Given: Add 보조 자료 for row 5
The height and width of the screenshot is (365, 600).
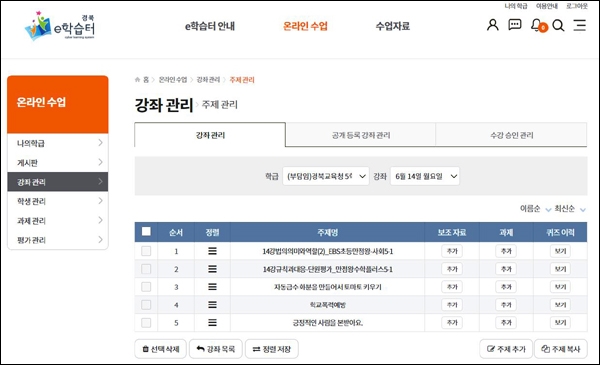Looking at the screenshot, I should (x=452, y=323).
